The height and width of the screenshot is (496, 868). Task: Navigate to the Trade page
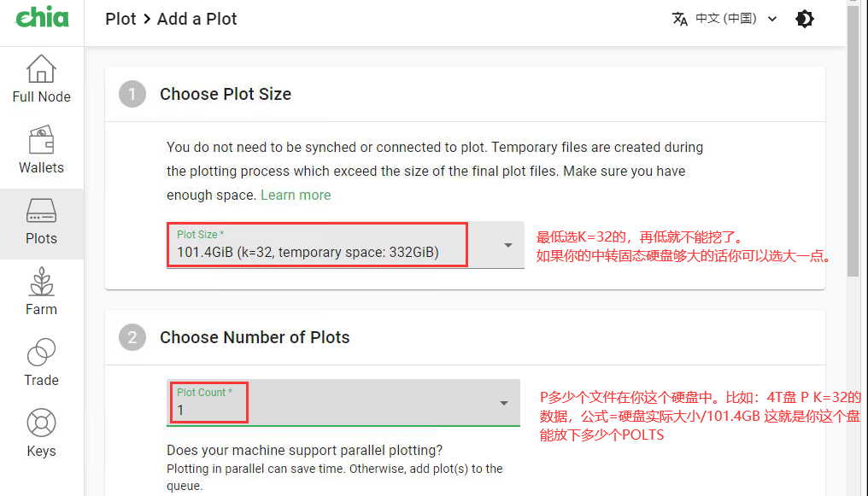41,364
